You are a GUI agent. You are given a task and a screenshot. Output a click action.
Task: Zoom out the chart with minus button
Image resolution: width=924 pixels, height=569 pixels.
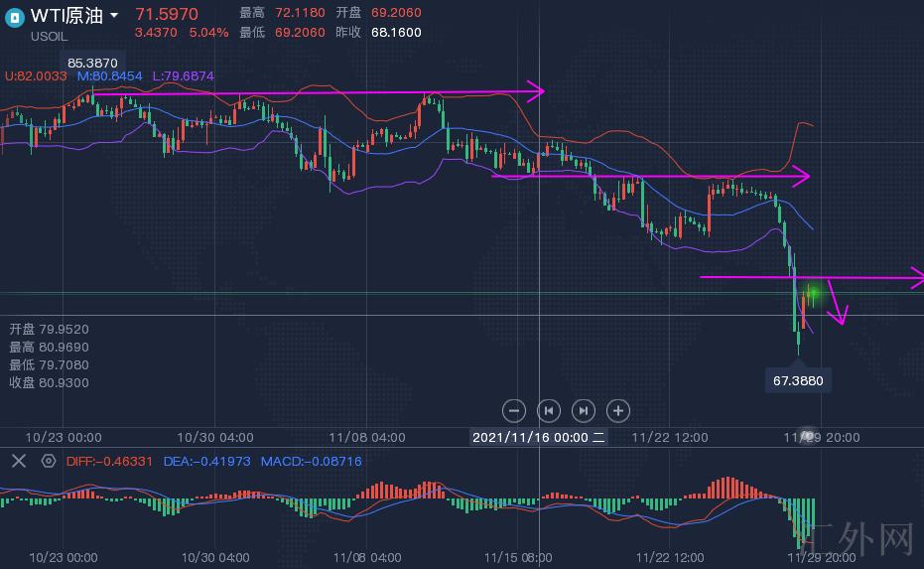513,410
